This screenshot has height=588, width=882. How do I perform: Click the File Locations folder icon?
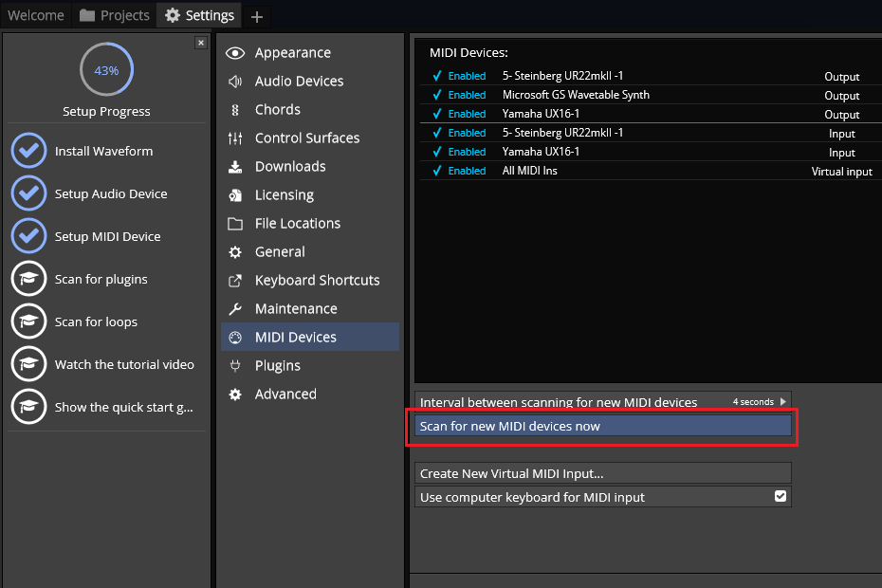tap(235, 224)
